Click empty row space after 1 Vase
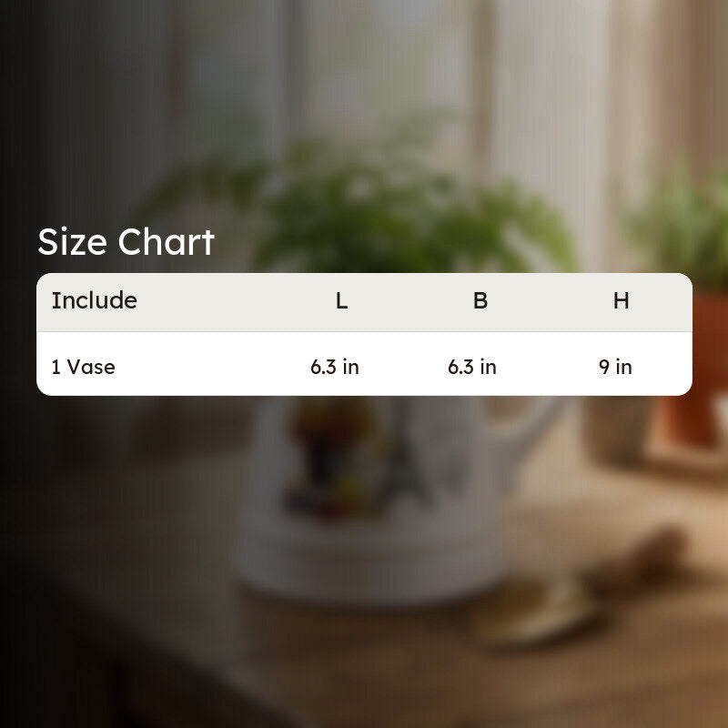The image size is (728, 728). [211, 368]
